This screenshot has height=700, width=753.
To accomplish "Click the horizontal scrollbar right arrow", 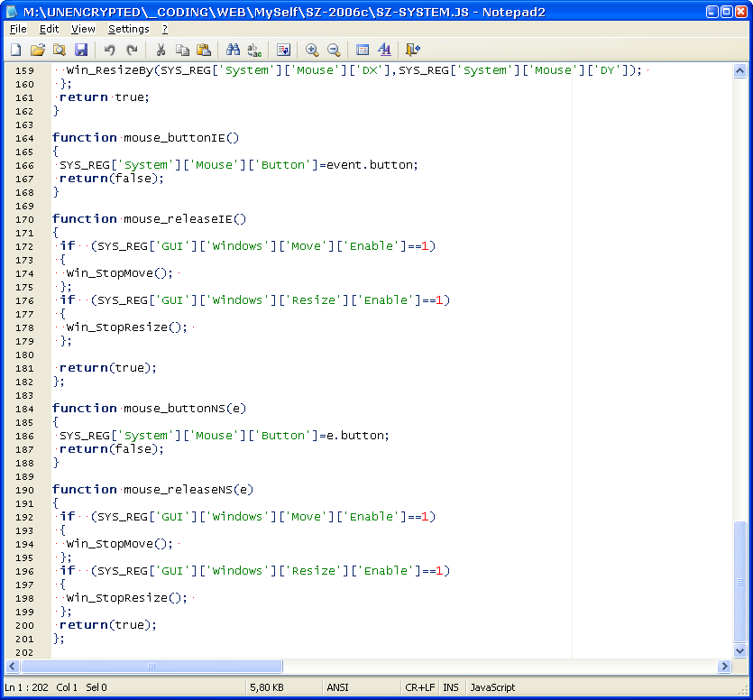I will [725, 666].
